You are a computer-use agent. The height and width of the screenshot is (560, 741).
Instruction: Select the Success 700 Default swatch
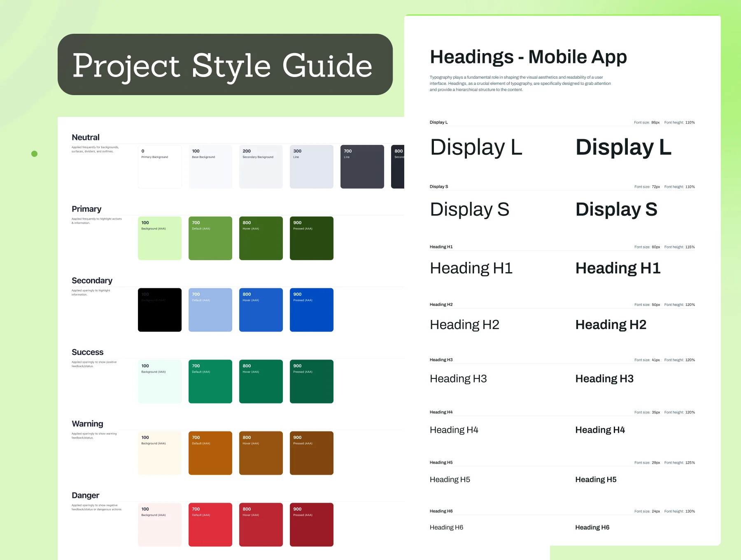210,382
